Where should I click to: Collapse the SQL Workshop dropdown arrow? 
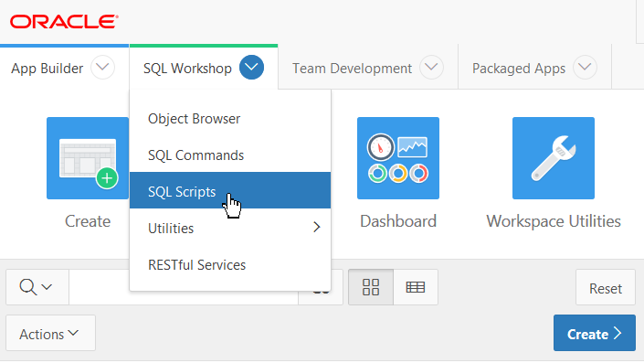tap(251, 68)
